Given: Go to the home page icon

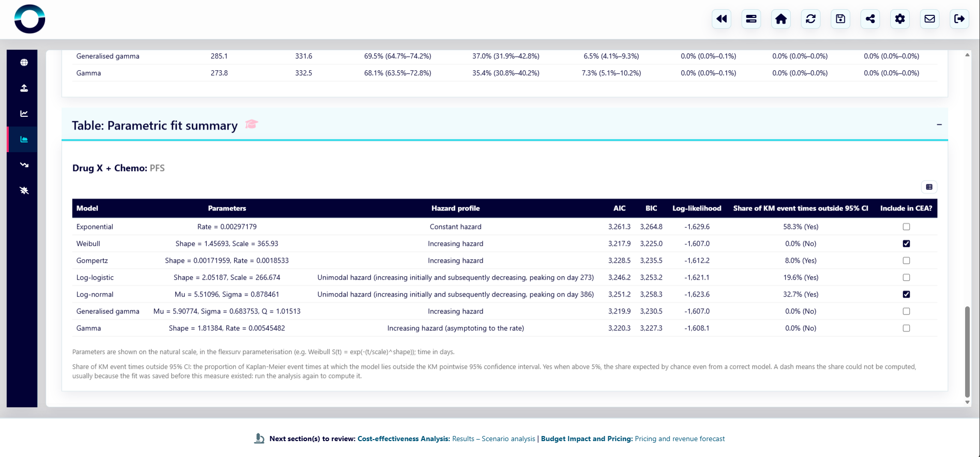Looking at the screenshot, I should (x=781, y=19).
